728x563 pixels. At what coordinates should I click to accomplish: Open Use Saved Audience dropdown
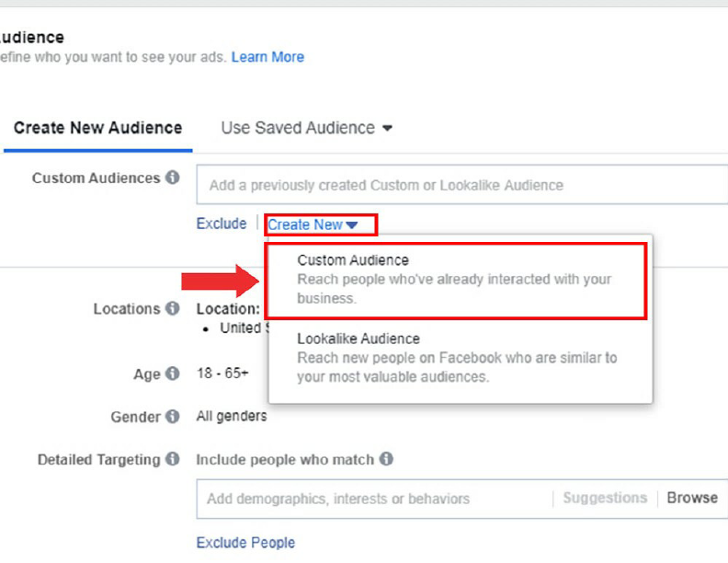306,128
